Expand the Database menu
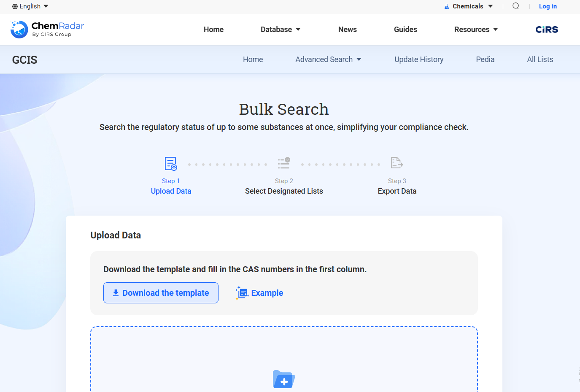580x392 pixels. (x=281, y=30)
